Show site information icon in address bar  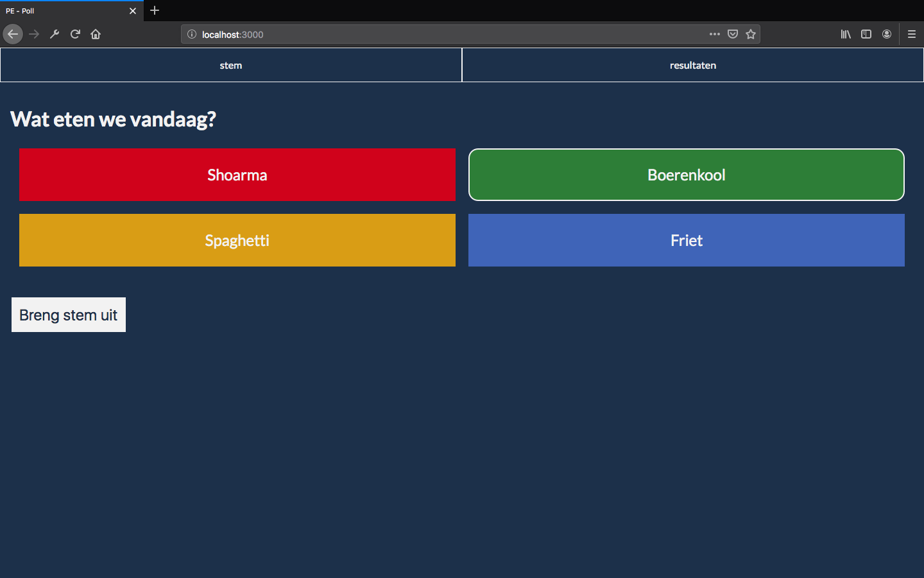[191, 34]
